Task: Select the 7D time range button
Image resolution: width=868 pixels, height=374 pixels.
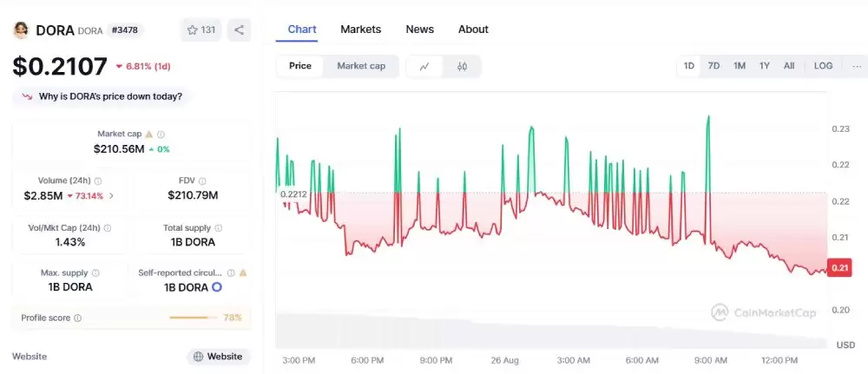Action: pos(713,66)
